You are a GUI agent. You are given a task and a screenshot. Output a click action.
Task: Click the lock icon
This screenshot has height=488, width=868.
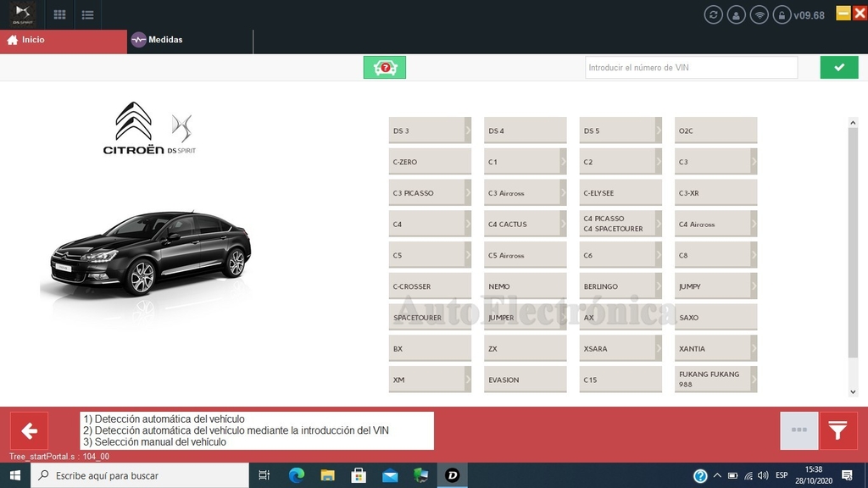pos(782,15)
